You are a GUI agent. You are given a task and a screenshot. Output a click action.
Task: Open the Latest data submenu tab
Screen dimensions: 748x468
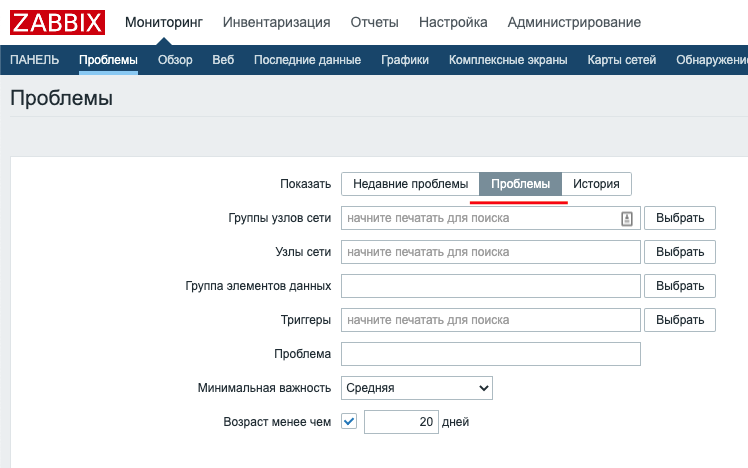[307, 60]
